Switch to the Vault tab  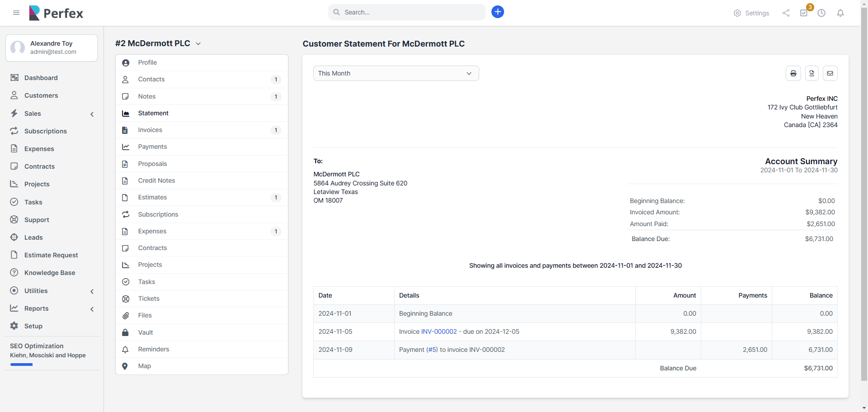[x=146, y=332]
